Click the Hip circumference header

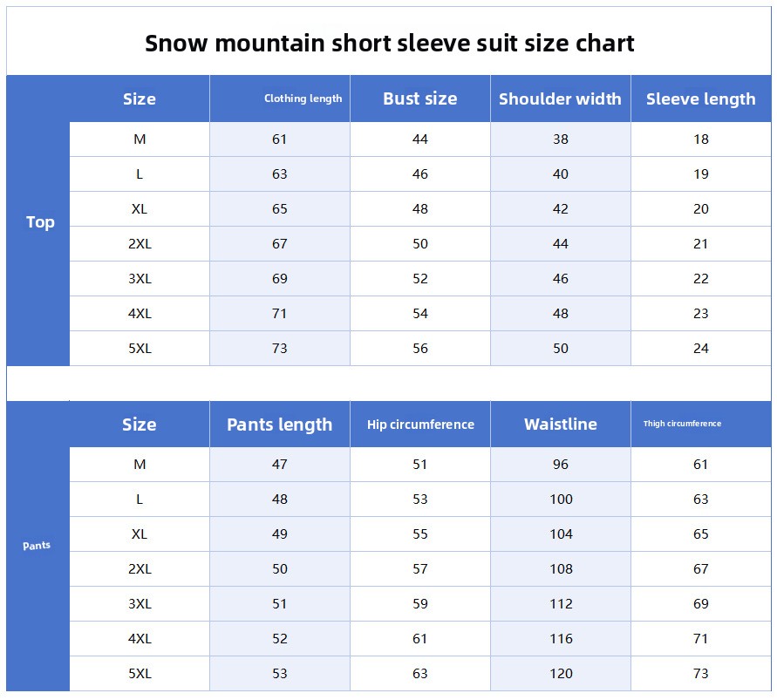(x=420, y=425)
